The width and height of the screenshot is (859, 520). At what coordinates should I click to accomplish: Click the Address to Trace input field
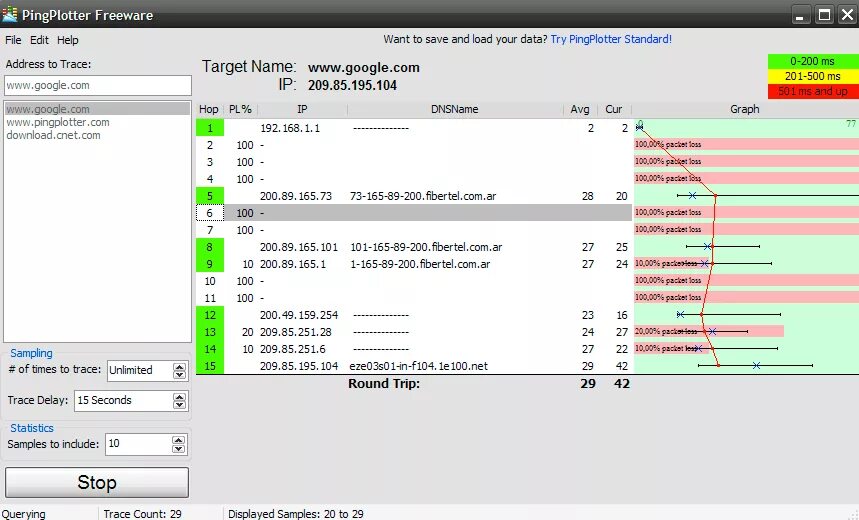coord(98,85)
